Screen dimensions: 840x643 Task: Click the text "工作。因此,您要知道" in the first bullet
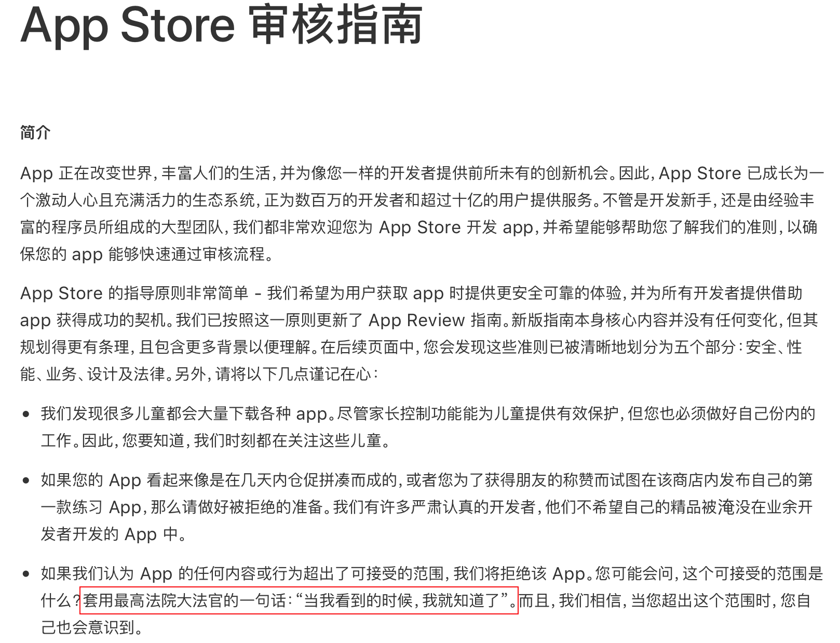[113, 440]
